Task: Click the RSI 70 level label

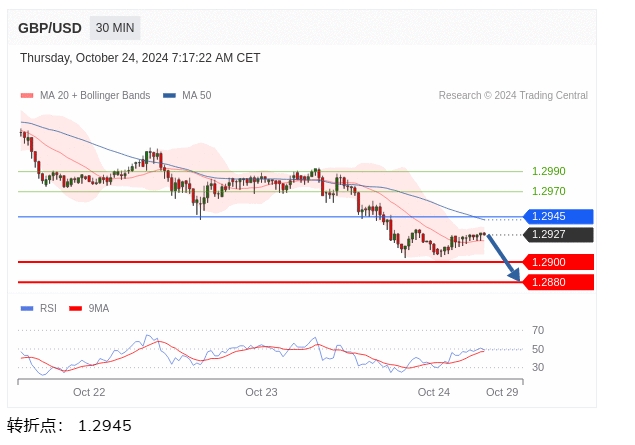Action: click(538, 330)
